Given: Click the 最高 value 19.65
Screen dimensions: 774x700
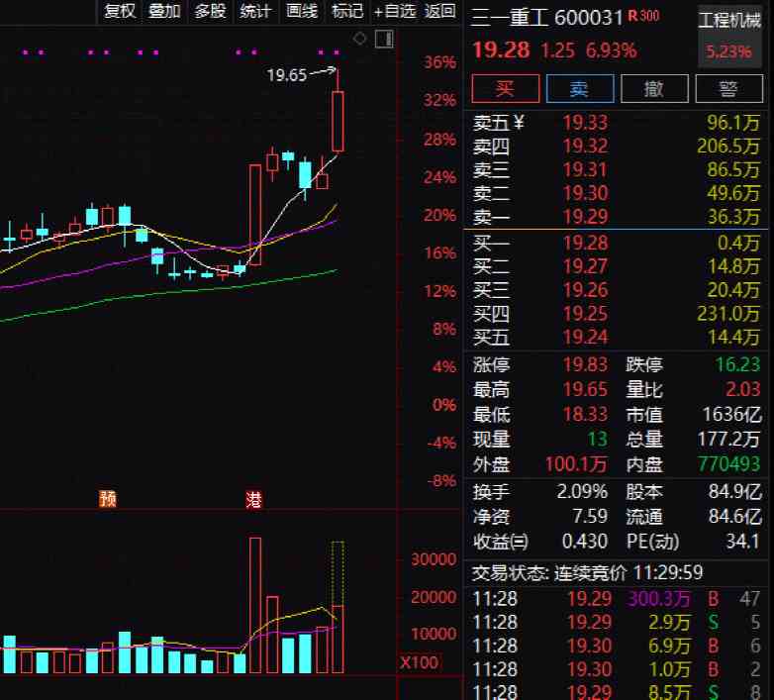Looking at the screenshot, I should (x=585, y=389).
